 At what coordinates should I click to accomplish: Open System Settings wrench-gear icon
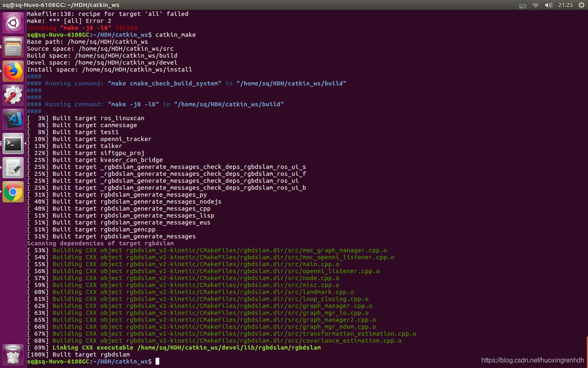[x=13, y=95]
